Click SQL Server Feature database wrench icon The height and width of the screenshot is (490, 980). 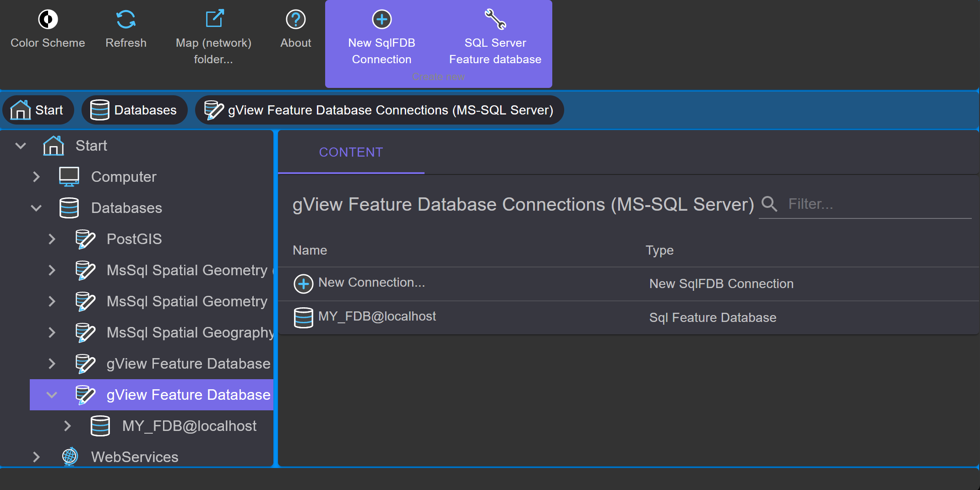click(495, 19)
